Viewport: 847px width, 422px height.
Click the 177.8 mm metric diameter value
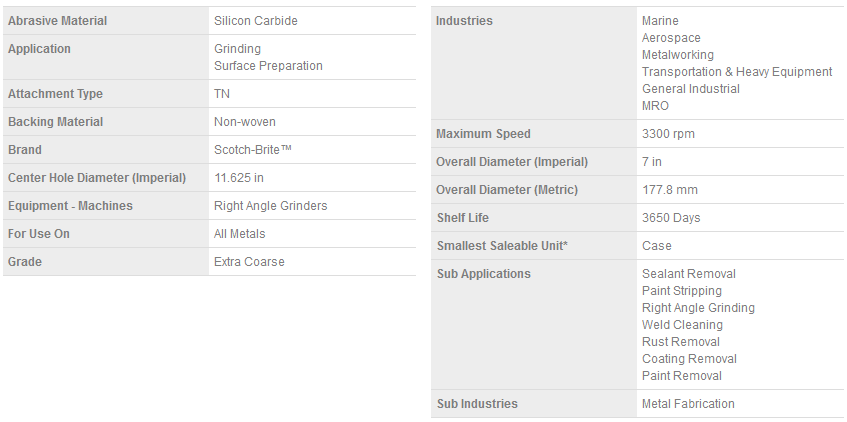[x=670, y=190]
